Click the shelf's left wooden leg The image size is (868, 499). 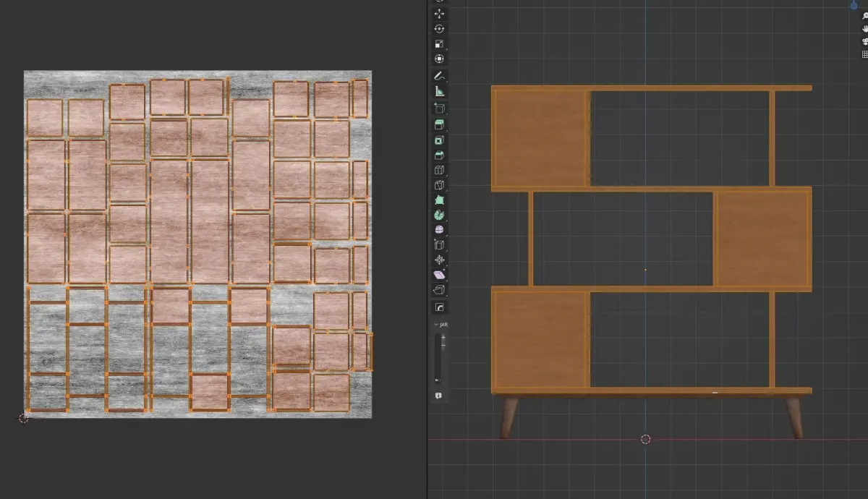click(x=509, y=417)
